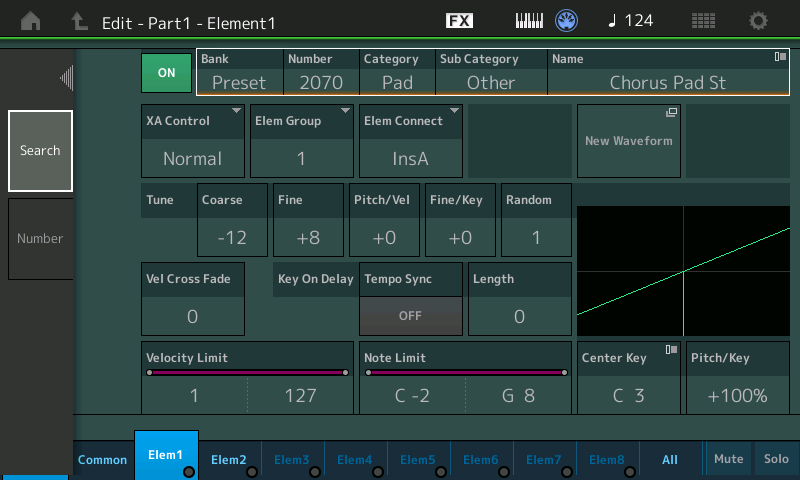Open the FX overview icon
This screenshot has width=800, height=480.
pos(460,21)
